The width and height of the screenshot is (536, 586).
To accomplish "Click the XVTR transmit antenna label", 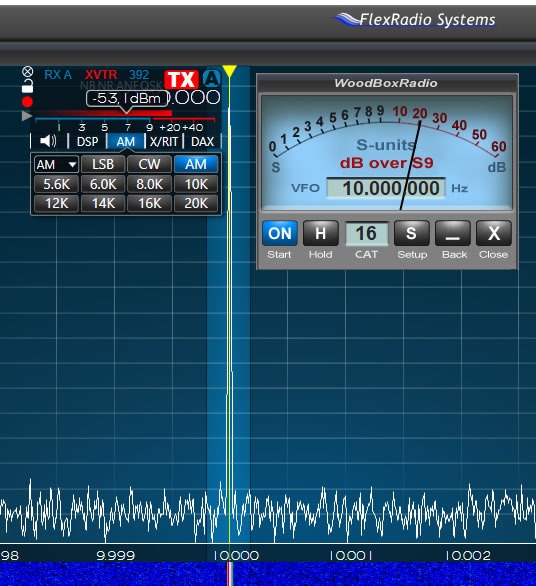I will (x=101, y=75).
